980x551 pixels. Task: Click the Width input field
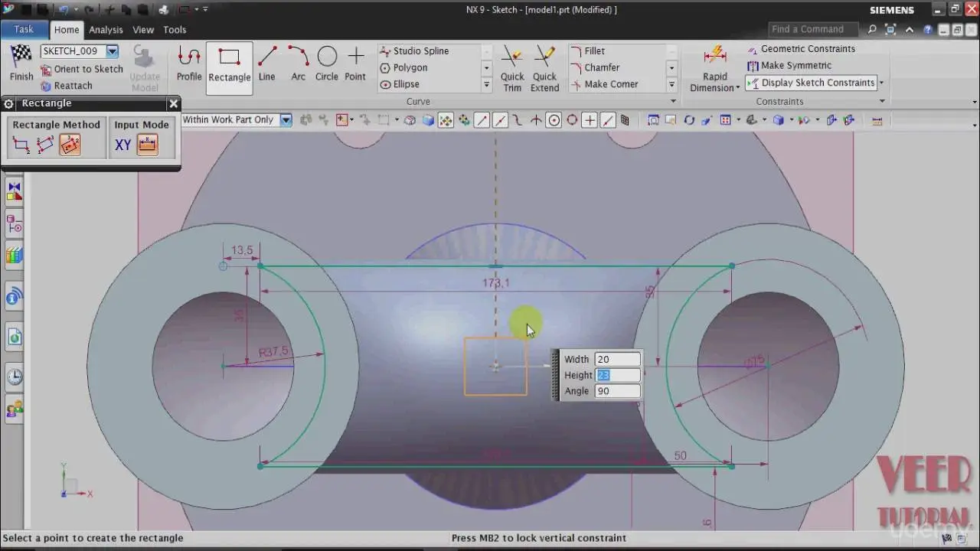tap(618, 359)
